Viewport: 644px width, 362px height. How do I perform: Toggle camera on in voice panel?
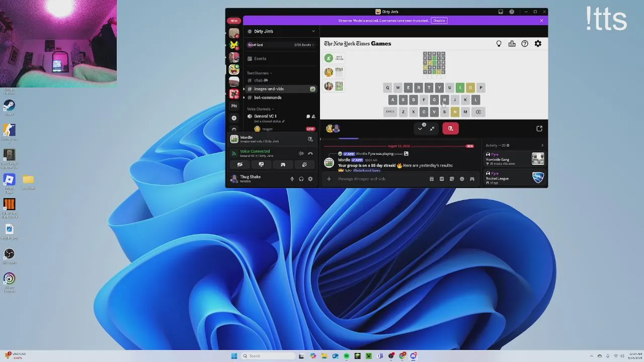pos(239,164)
